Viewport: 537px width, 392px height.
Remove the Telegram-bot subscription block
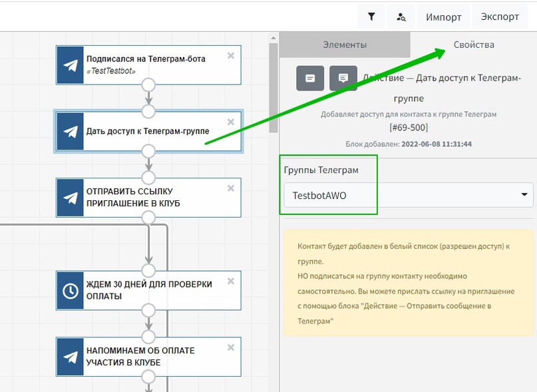coord(230,56)
